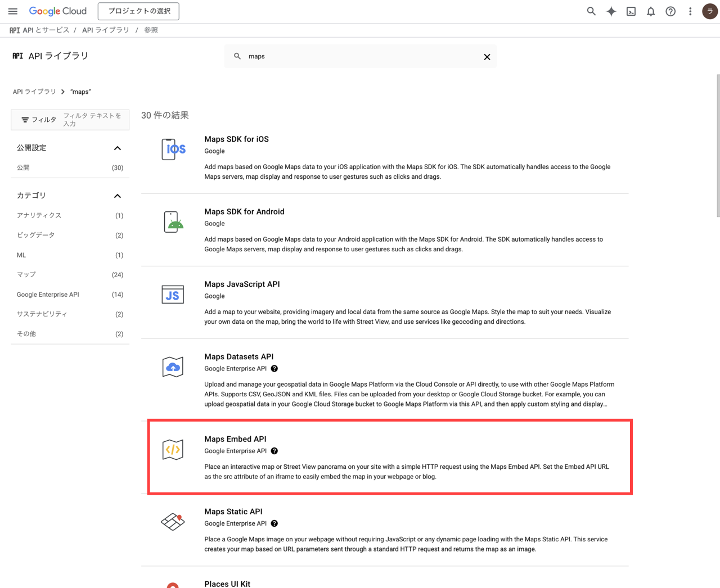Click the Maps SDK for iOS icon
This screenshot has height=588, width=720.
(x=173, y=149)
